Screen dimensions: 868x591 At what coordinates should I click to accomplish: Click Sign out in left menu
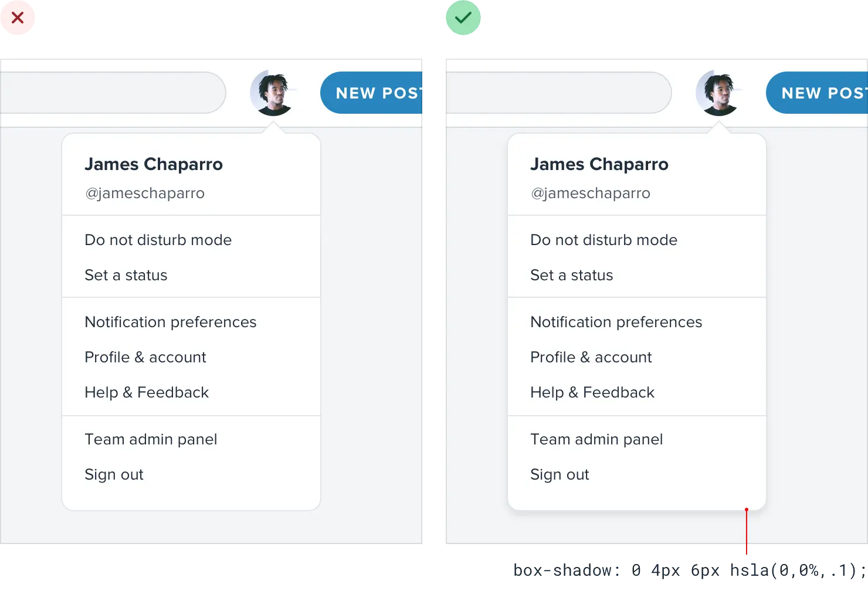pos(114,474)
